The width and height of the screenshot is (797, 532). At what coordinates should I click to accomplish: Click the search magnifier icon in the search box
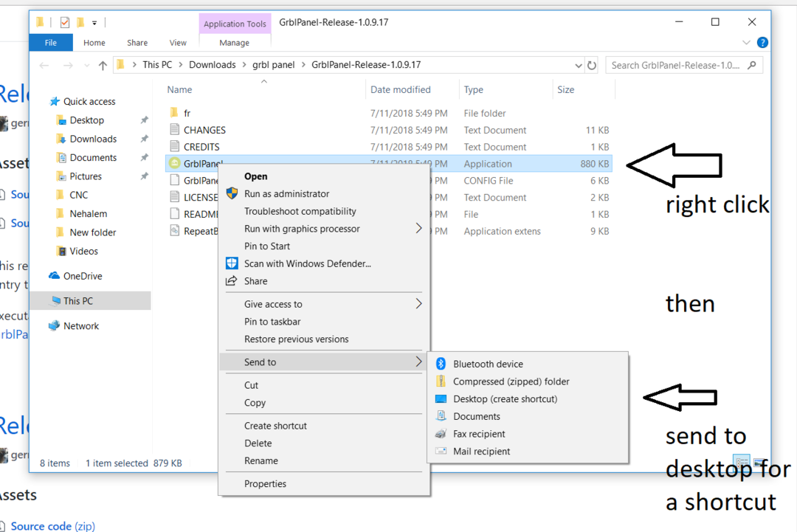click(752, 65)
